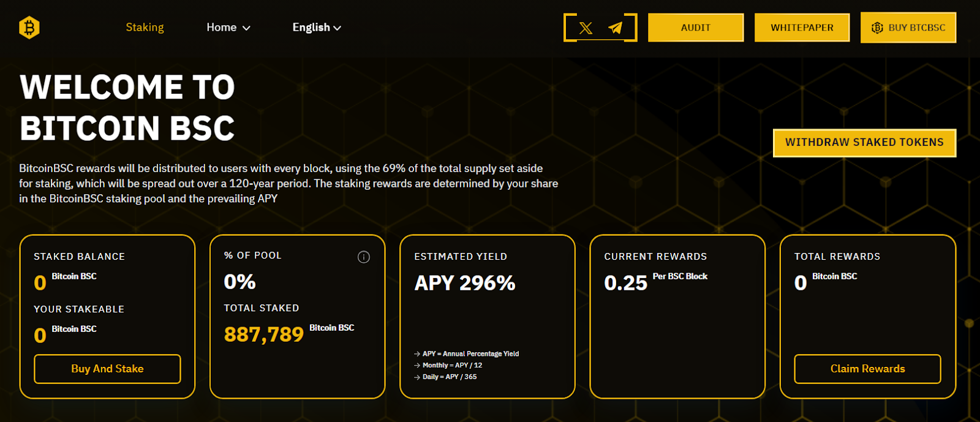980x422 pixels.
Task: Click the Buy And Stake button
Action: (107, 369)
